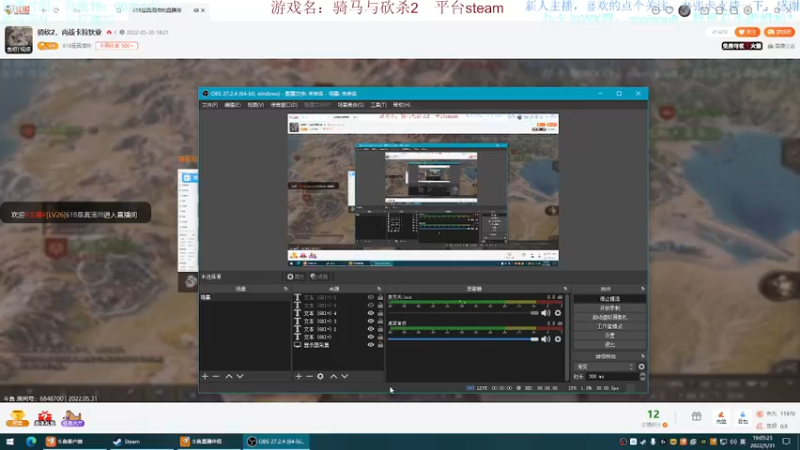Viewport: 800px width, 450px height.
Task: Toggle the lock on 文本 (GDI+) 4
Action: [x=380, y=313]
